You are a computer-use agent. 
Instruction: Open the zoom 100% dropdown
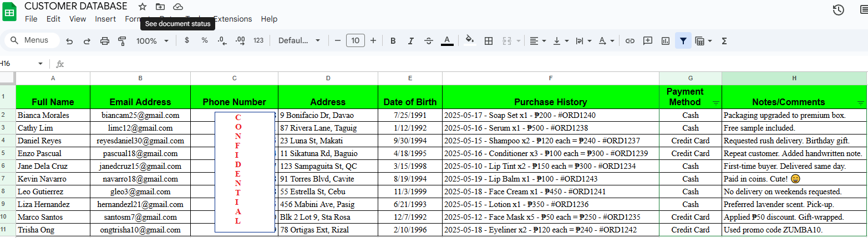pos(153,41)
